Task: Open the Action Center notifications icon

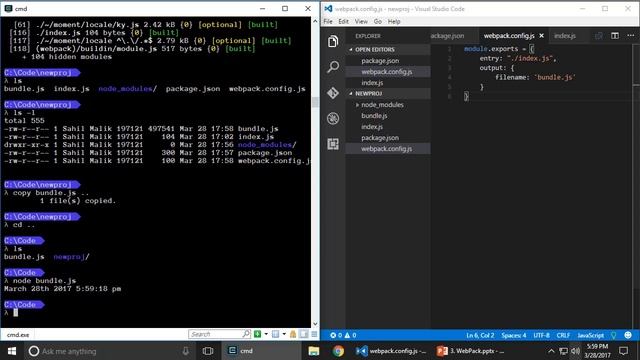Action: point(623,351)
